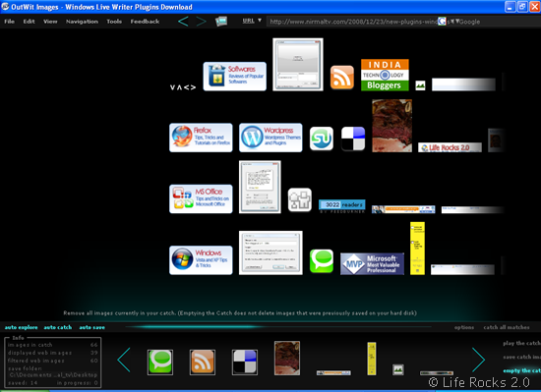541x392 pixels.
Task: Open the Navigation menu
Action: tap(82, 22)
